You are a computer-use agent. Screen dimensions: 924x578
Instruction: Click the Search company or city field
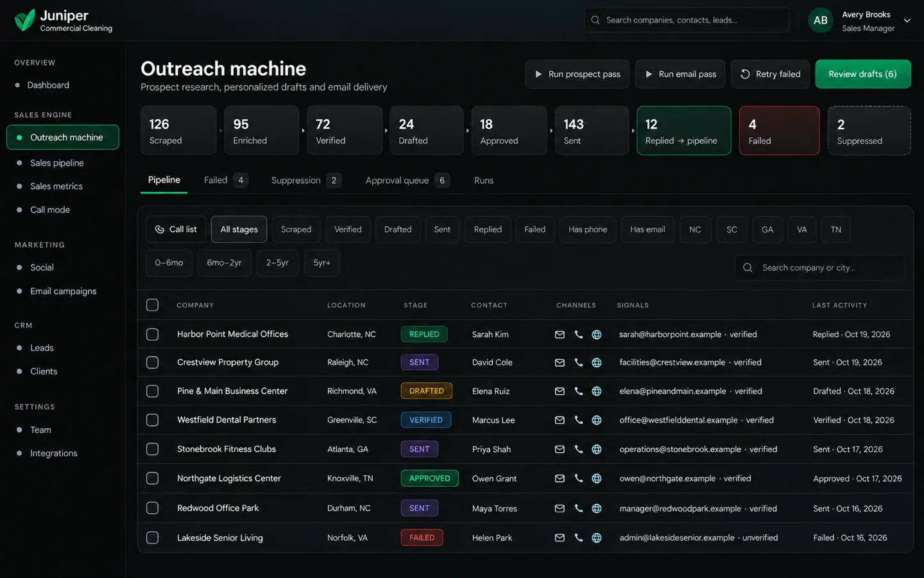819,268
